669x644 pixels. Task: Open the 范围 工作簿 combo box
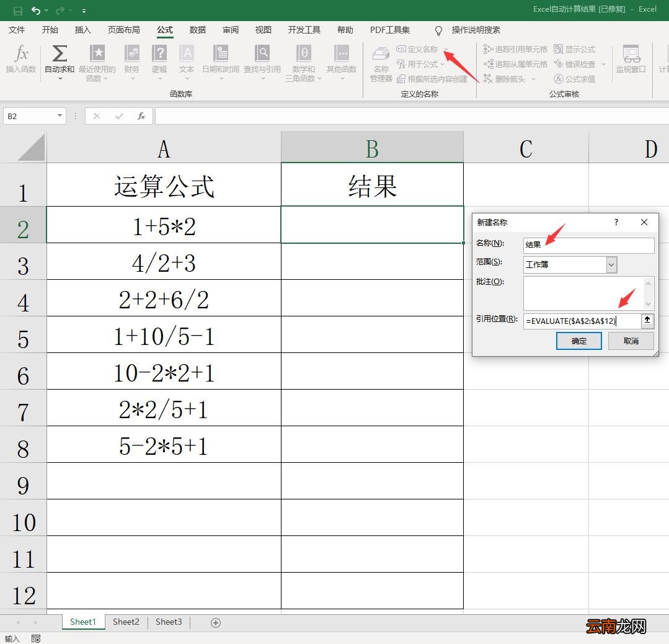(570, 265)
